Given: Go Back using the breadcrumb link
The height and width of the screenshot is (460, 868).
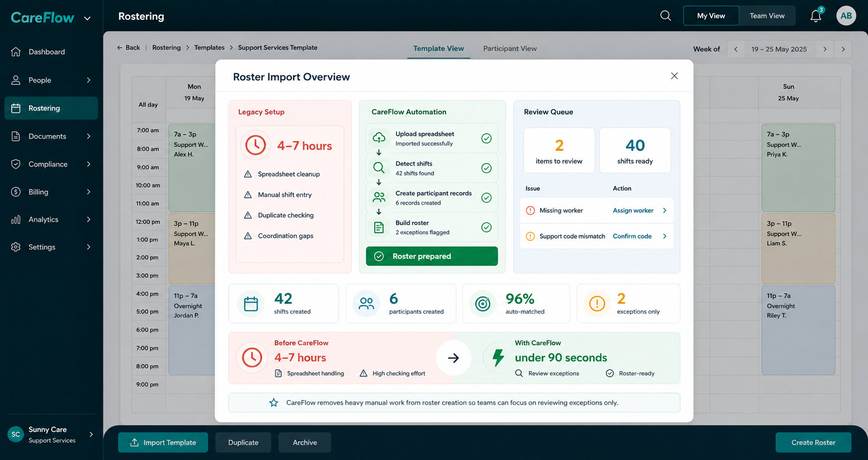Looking at the screenshot, I should tap(128, 48).
